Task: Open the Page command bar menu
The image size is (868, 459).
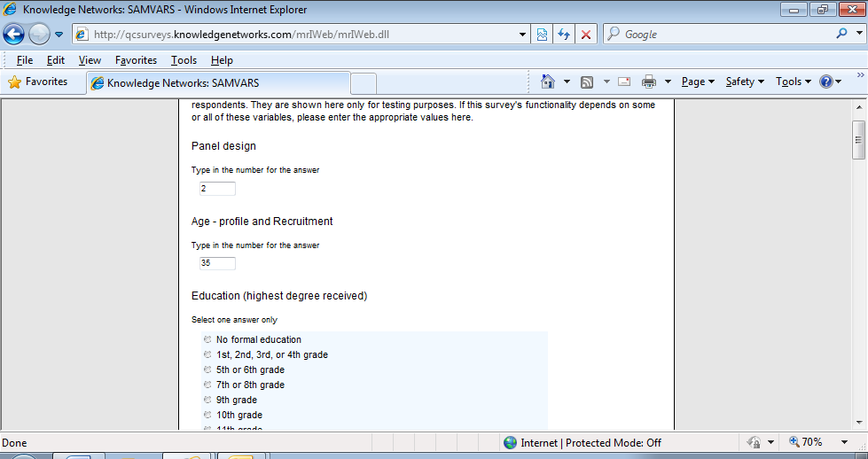Action: pos(698,82)
